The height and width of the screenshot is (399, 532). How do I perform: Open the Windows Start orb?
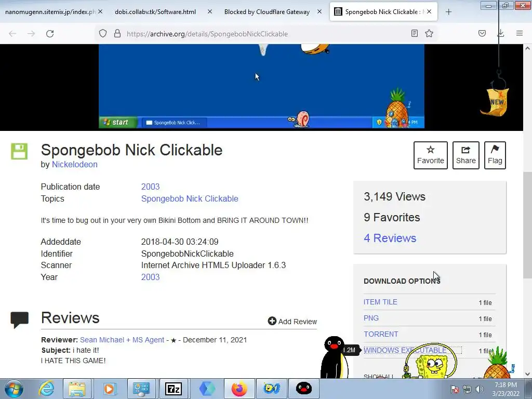click(14, 389)
